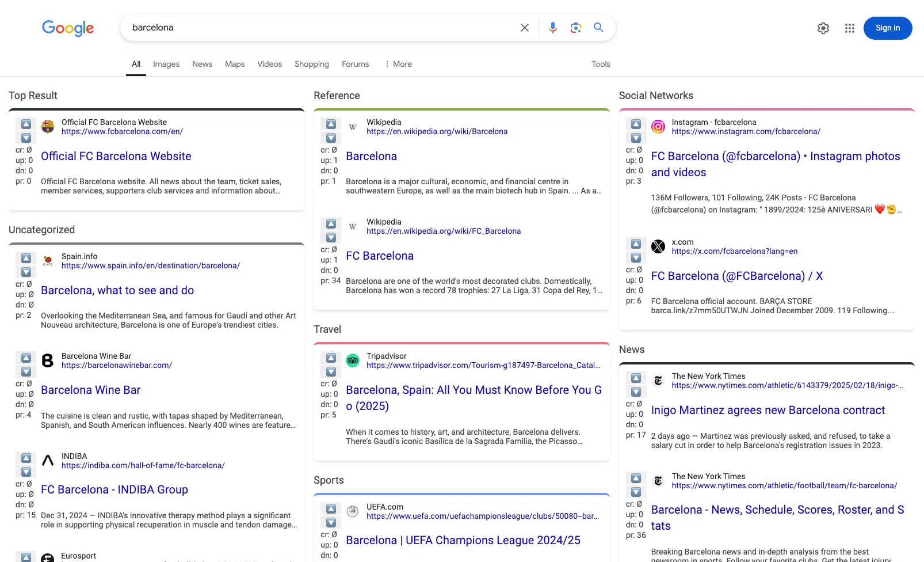924x562 pixels.
Task: Upvote the Official FC Barcelona Website result
Action: (x=25, y=124)
